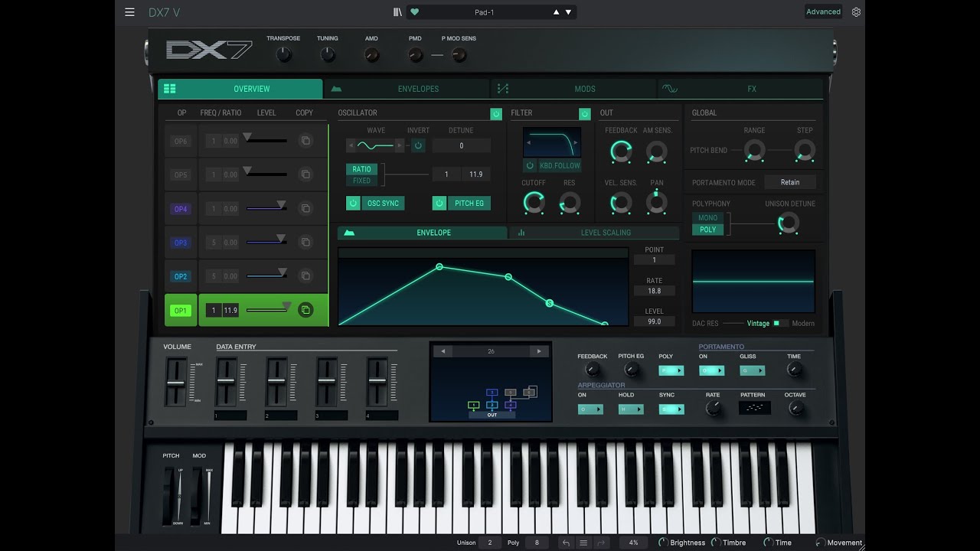
Task: Open Unison voices value selector
Action: click(490, 543)
